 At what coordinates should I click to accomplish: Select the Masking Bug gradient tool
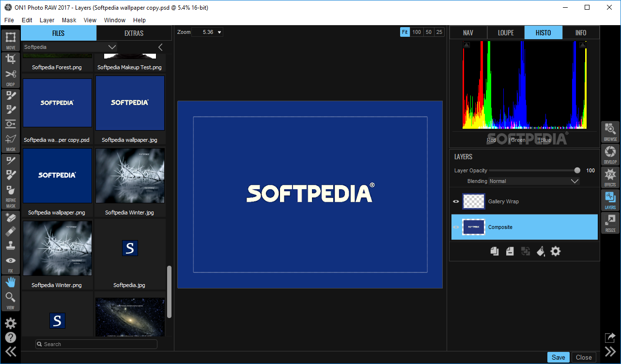[11, 124]
